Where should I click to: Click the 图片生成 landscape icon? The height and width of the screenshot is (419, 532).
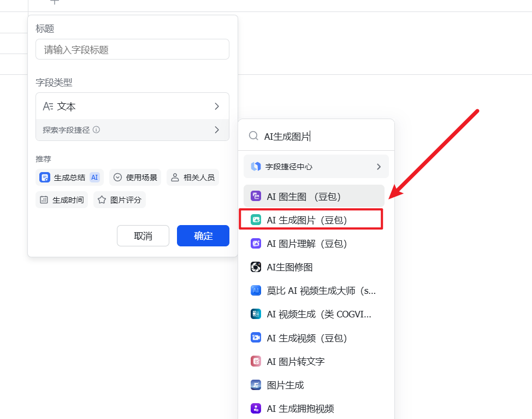tap(256, 385)
